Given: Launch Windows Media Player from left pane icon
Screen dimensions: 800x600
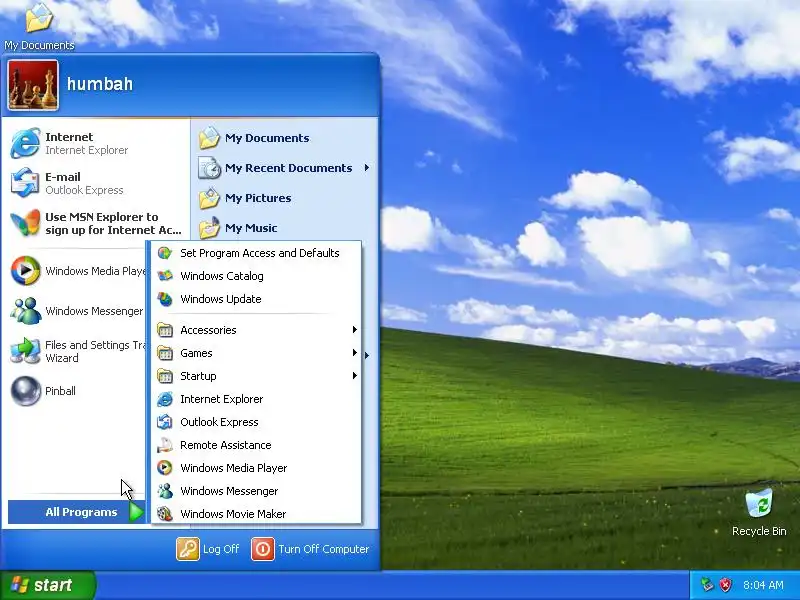Looking at the screenshot, I should click(x=25, y=270).
